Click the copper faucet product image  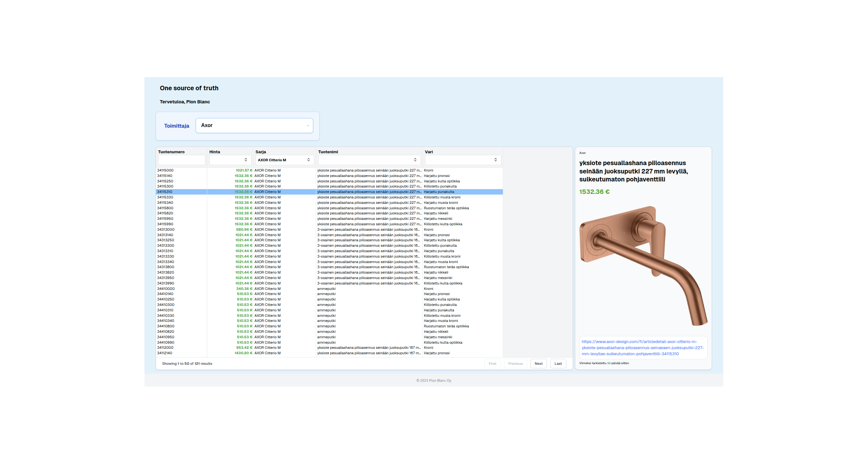[x=642, y=265]
